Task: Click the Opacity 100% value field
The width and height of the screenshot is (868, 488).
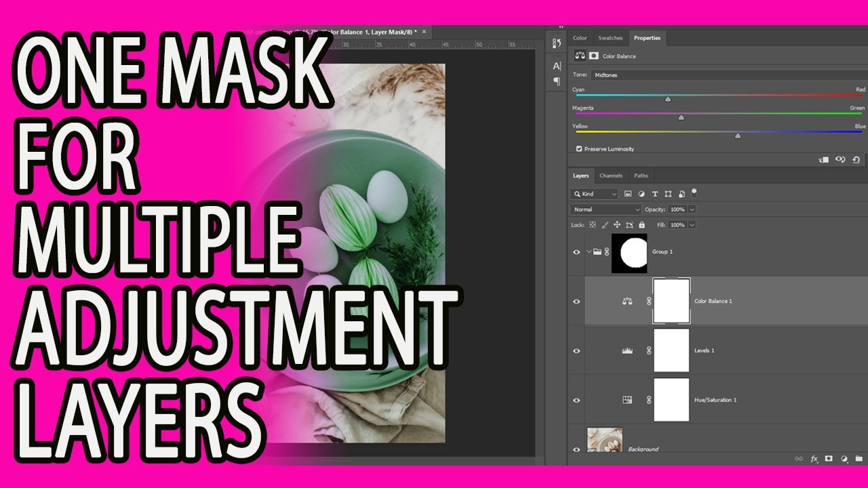Action: [x=677, y=209]
